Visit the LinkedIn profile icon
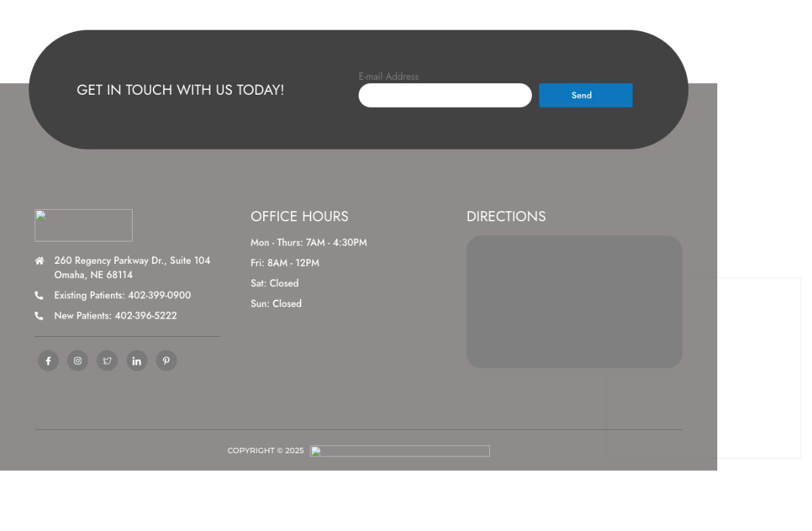The height and width of the screenshot is (531, 812). [137, 361]
